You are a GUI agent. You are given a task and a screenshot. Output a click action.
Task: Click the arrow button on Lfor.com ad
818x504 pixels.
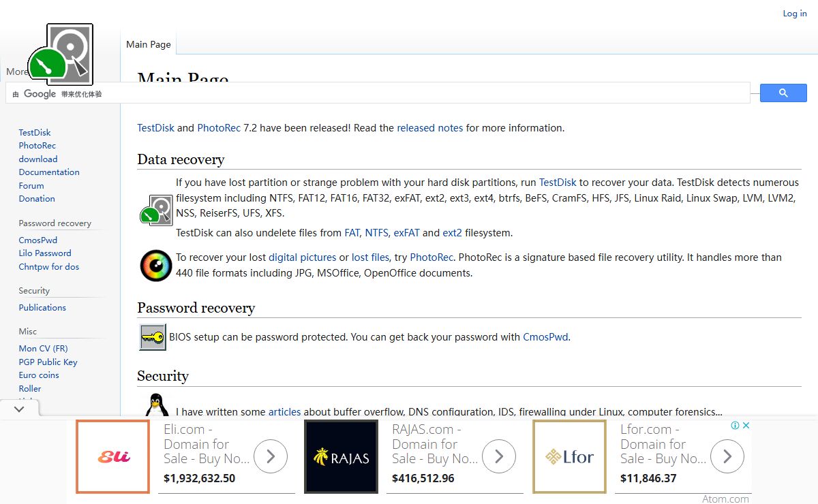(727, 456)
